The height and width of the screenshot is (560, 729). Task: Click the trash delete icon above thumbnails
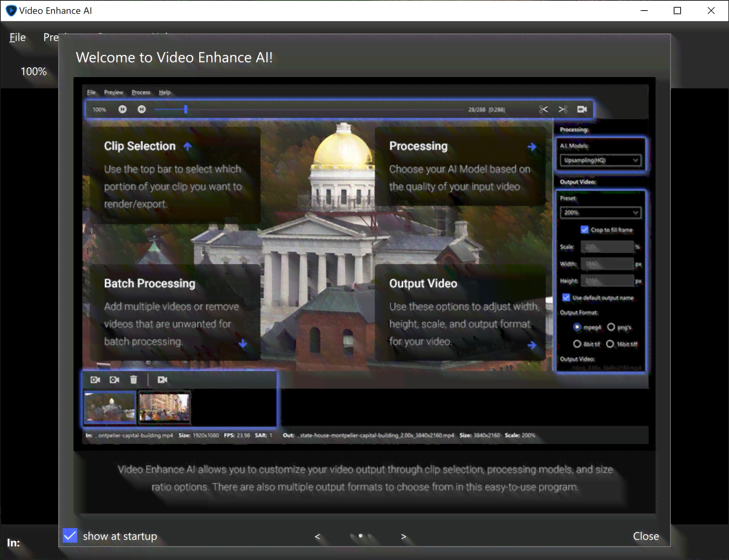coord(134,380)
